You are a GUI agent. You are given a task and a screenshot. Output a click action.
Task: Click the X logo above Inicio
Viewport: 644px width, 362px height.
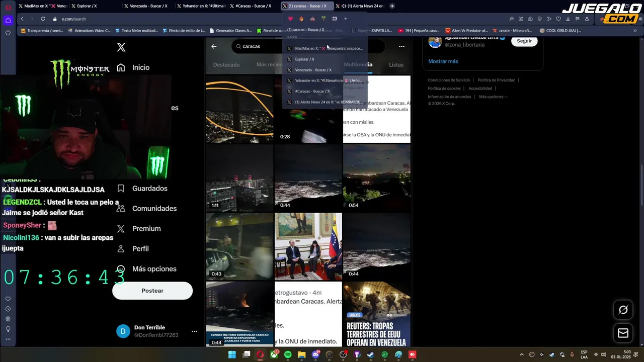click(x=121, y=47)
